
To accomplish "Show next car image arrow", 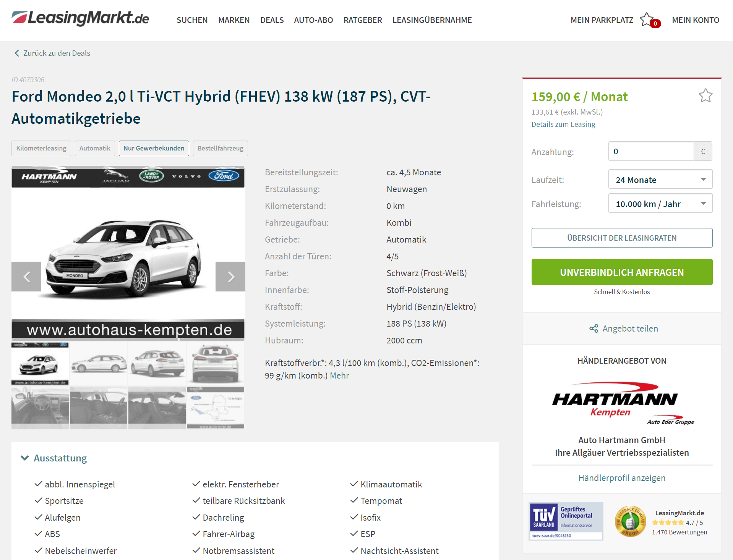I will point(230,277).
